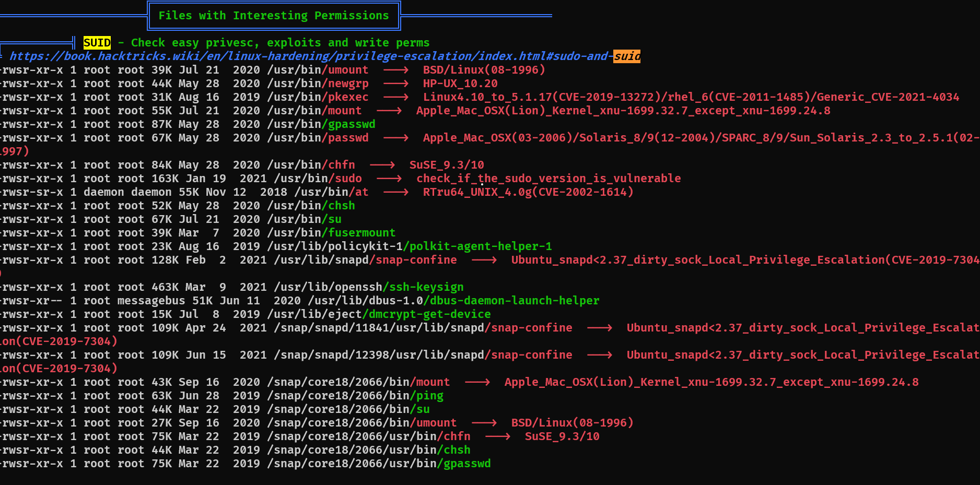
Task: Click check_if_the_sudo_version_is_vulnerable text
Action: [548, 179]
